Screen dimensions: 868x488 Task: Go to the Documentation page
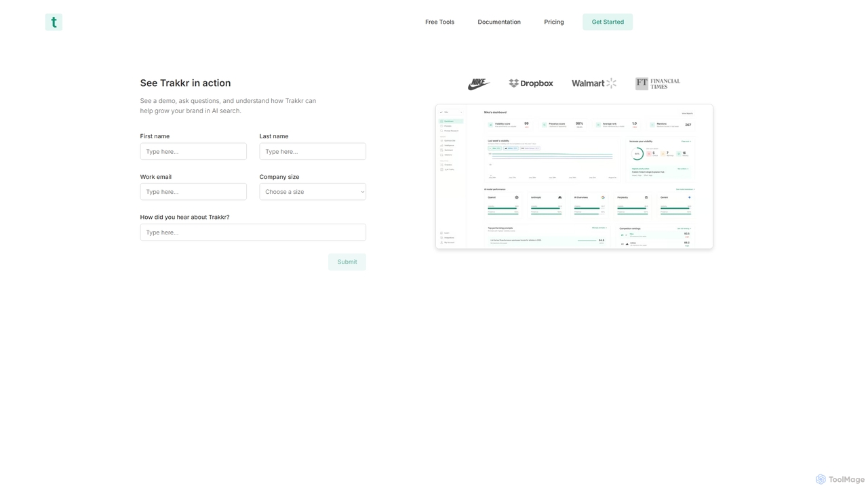(x=499, y=22)
